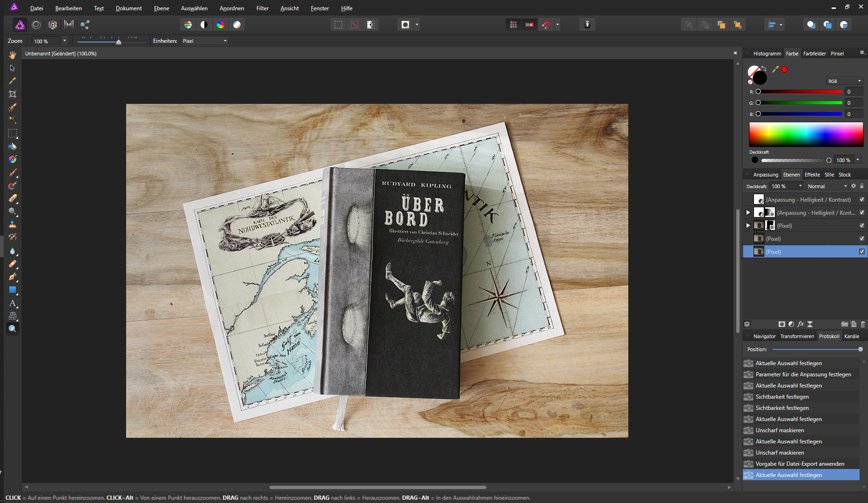Open the RGB color model dropdown
The image size is (868, 503).
[x=844, y=81]
